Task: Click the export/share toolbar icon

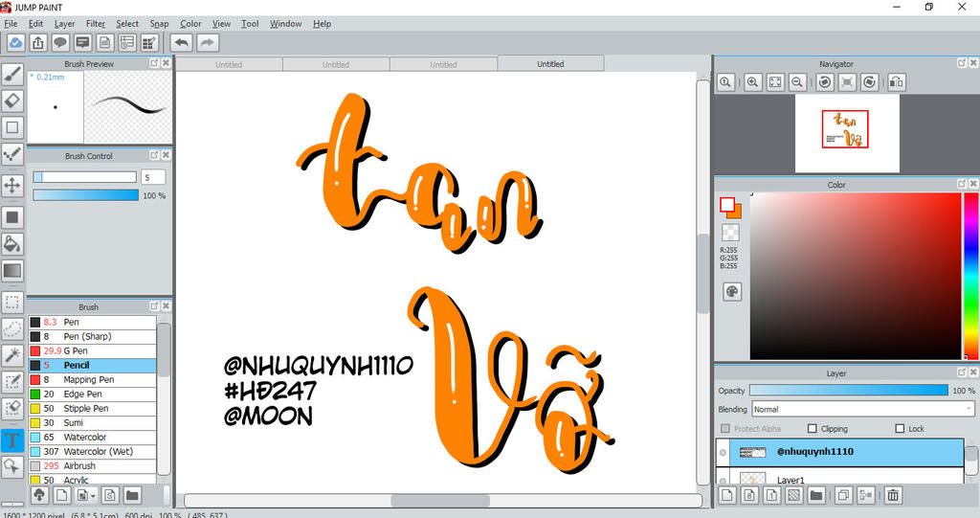Action: pyautogui.click(x=38, y=42)
